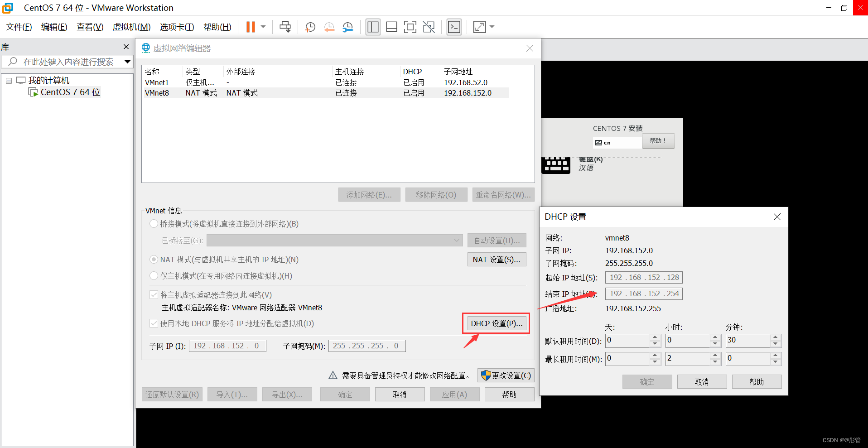The height and width of the screenshot is (448, 868).
Task: Toggle Unity mode icon
Action: point(429,27)
